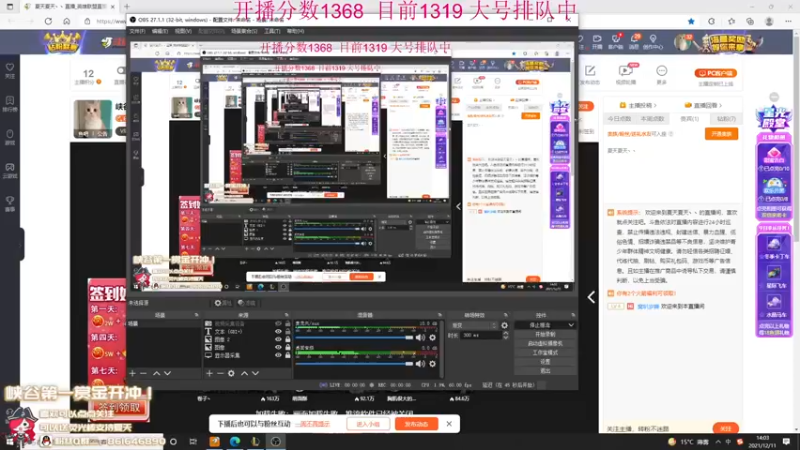The height and width of the screenshot is (450, 800).
Task: Toggle lock on 文本 (GDI+) source
Action: tap(288, 332)
